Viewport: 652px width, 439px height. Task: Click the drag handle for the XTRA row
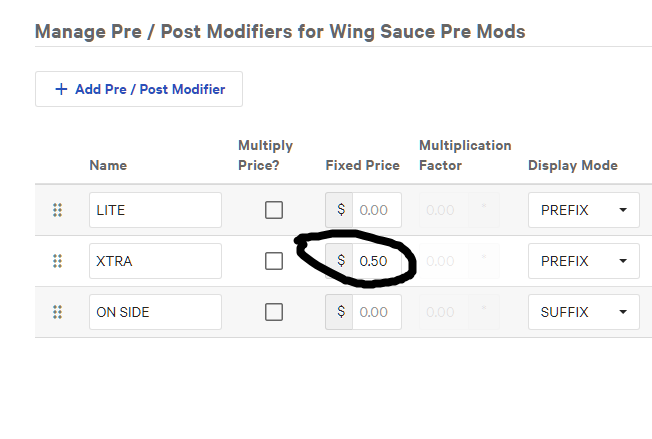pos(57,261)
